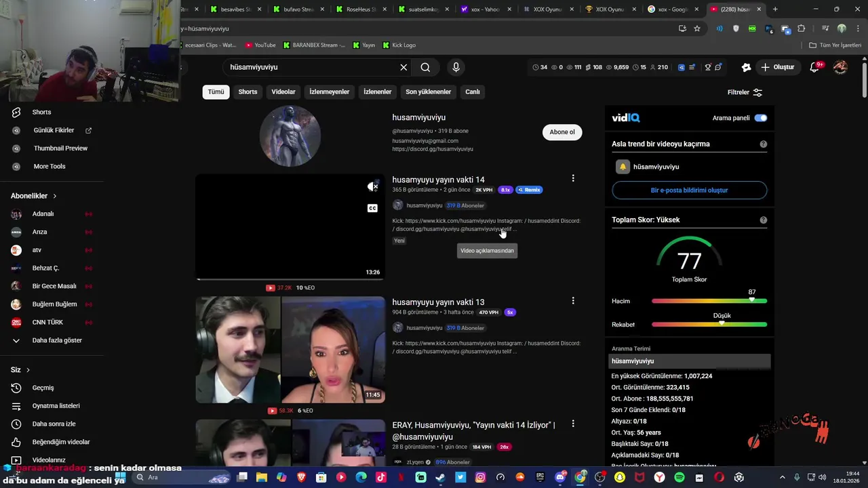Open Beğendiğim videolar in sidebar
The width and height of the screenshot is (868, 488).
[x=61, y=442]
